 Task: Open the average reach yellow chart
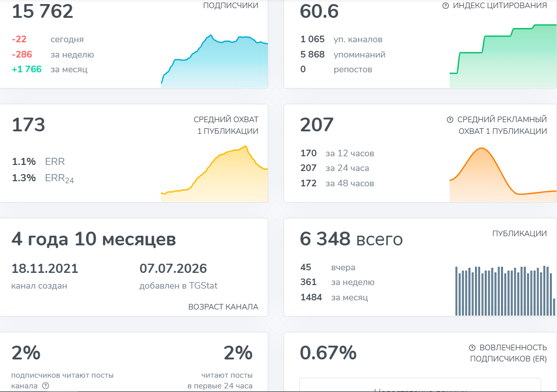tap(214, 174)
